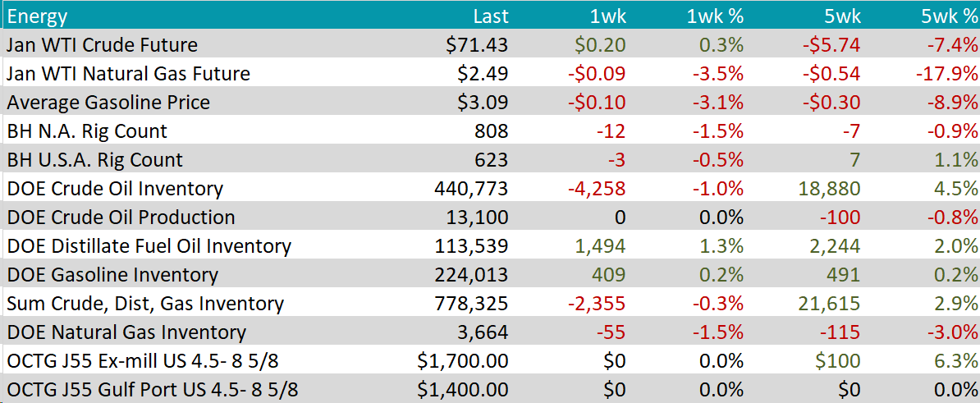Screen dimensions: 980x403
Task: Select the 440,773 crude inventory value
Action: [471, 189]
